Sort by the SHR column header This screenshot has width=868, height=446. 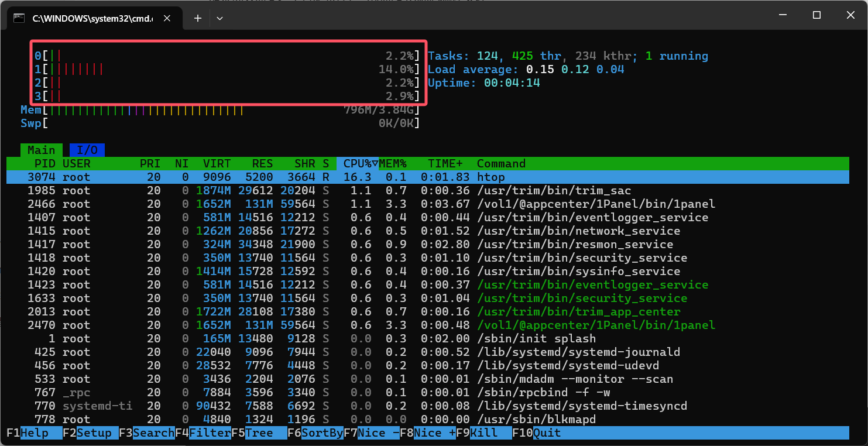click(x=305, y=163)
